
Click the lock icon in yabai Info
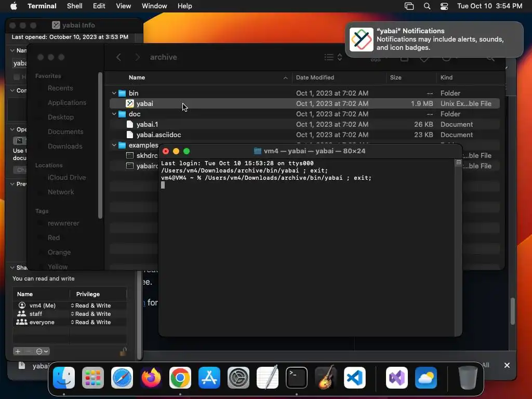(123, 352)
